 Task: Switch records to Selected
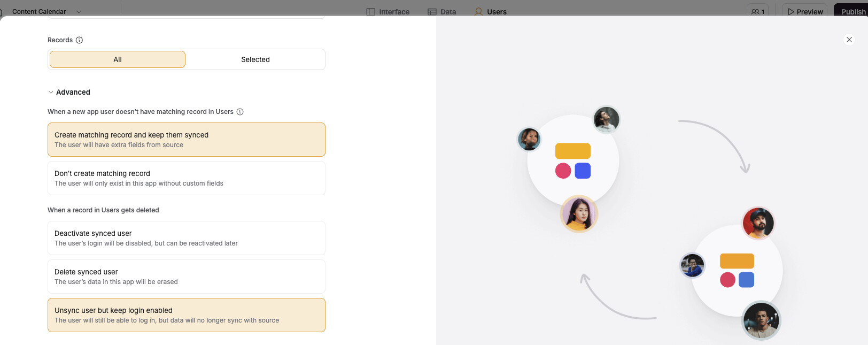pyautogui.click(x=255, y=59)
